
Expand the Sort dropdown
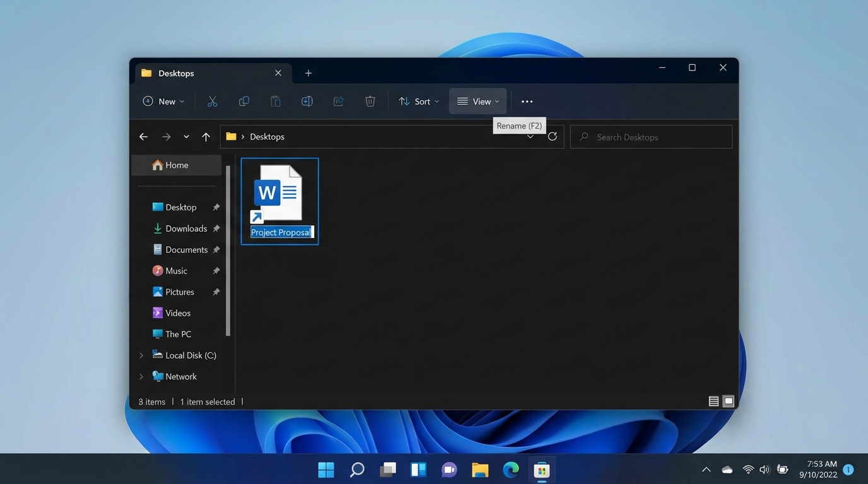[418, 101]
